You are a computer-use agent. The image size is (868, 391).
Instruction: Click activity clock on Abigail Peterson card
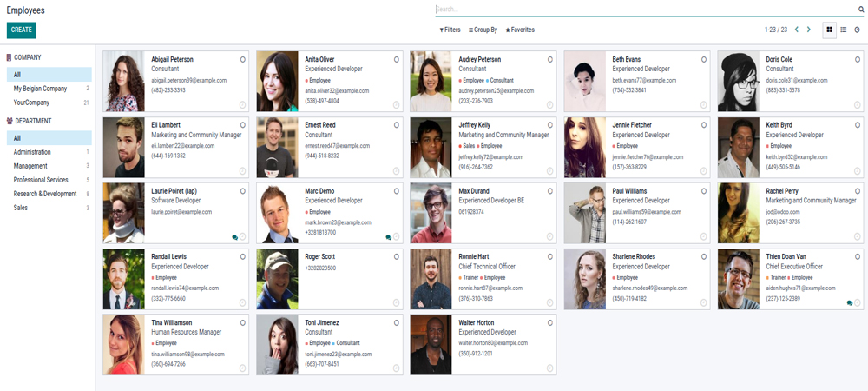243,105
